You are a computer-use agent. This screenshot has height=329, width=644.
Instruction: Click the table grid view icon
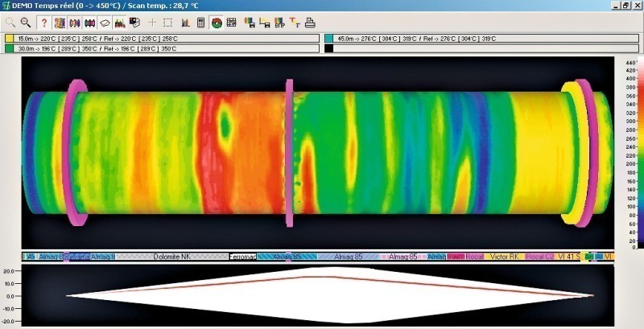pyautogui.click(x=231, y=23)
